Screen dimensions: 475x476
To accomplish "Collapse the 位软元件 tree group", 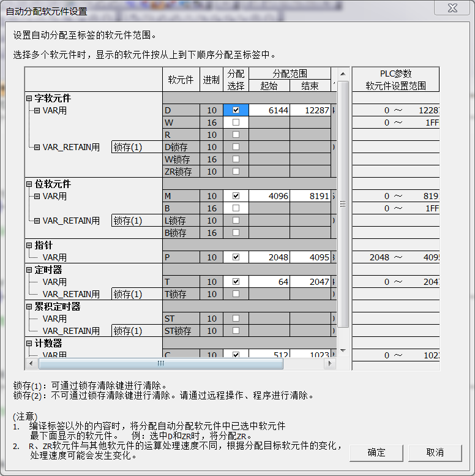I will [29, 184].
